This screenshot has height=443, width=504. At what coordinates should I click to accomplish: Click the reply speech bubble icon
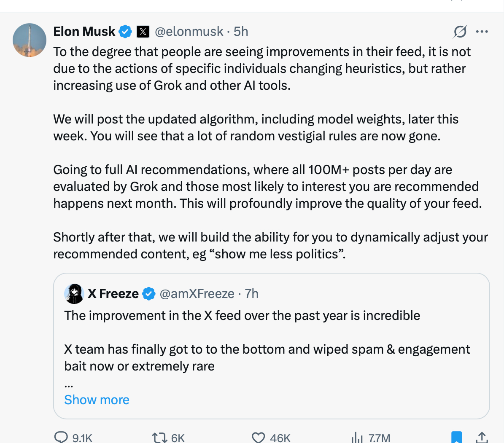click(61, 437)
